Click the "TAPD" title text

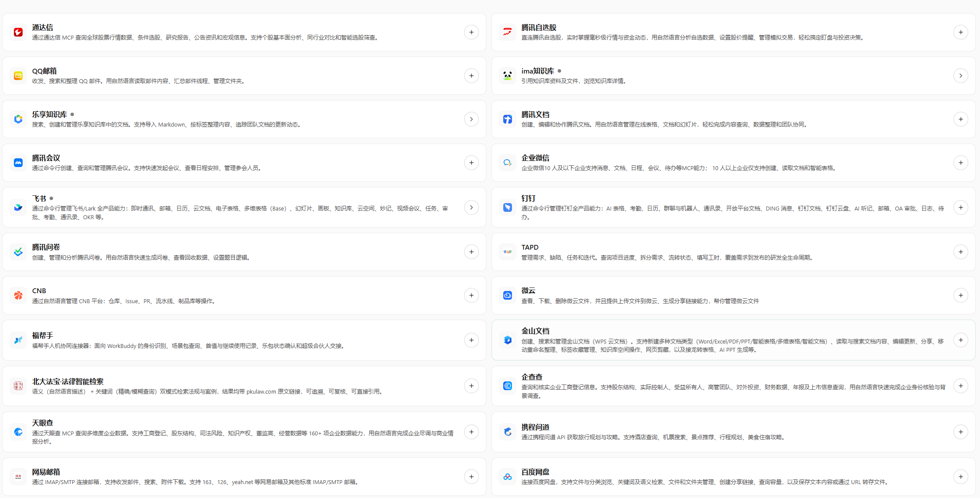(530, 247)
